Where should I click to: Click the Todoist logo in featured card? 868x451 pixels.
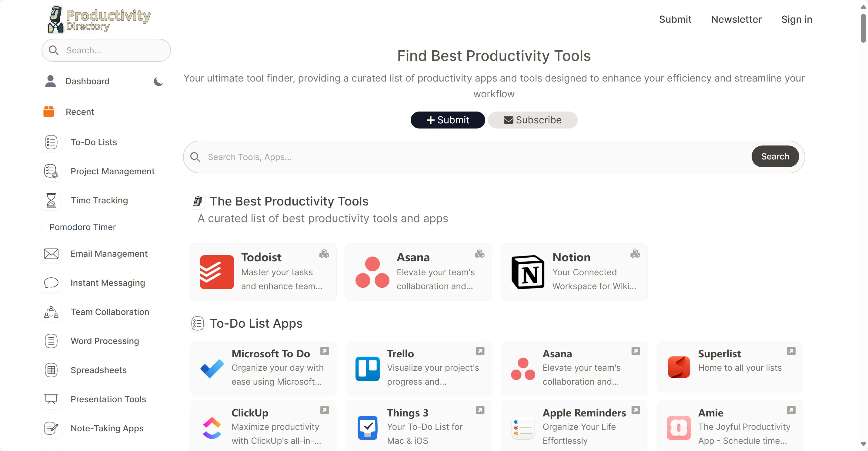click(217, 272)
